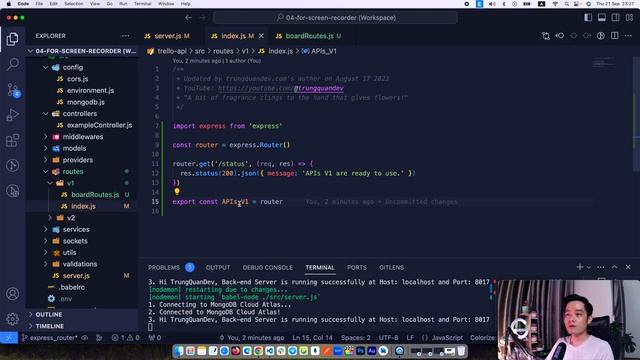
Task: Go back with the navigation arrow
Action: 188,18
